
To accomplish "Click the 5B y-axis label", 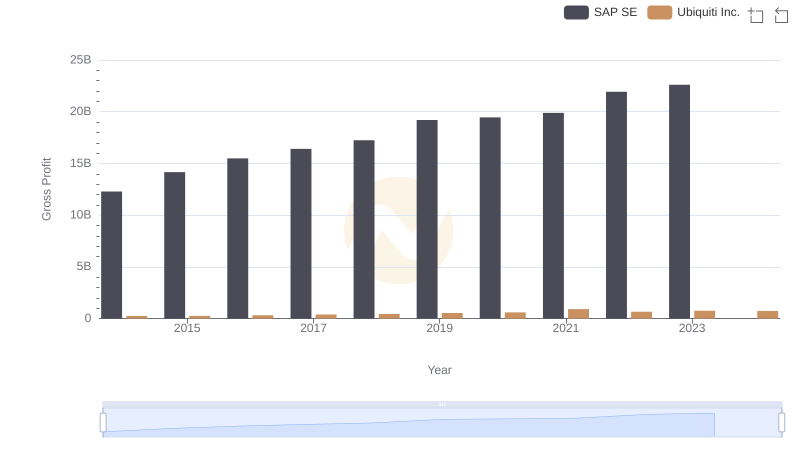I will [x=84, y=266].
